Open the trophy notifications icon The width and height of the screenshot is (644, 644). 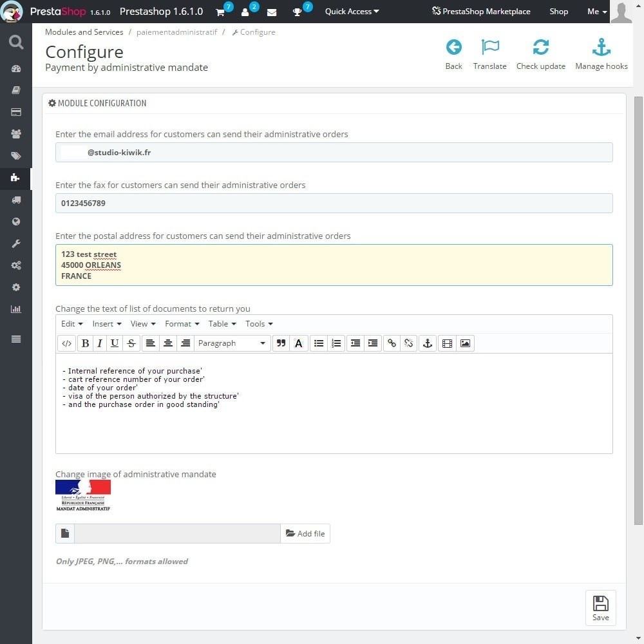pyautogui.click(x=297, y=12)
